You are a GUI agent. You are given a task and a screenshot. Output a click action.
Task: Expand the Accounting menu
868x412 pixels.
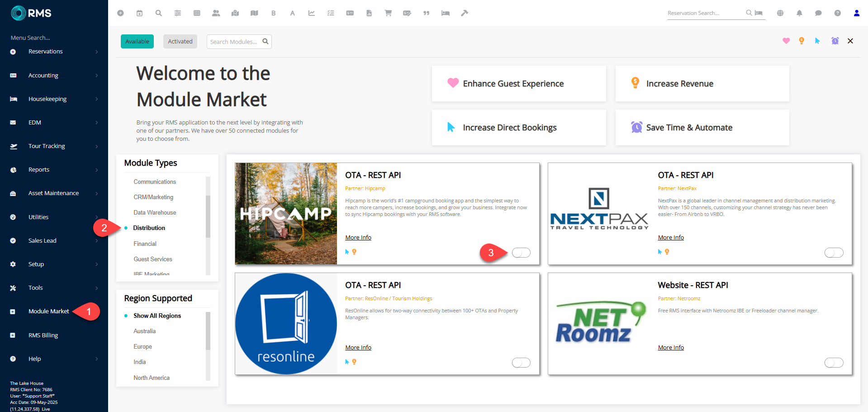(x=54, y=75)
